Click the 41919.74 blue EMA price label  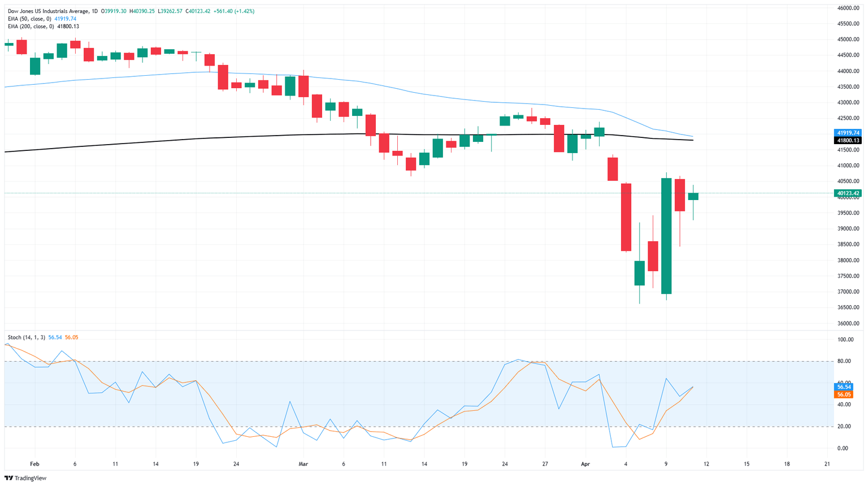(x=848, y=133)
